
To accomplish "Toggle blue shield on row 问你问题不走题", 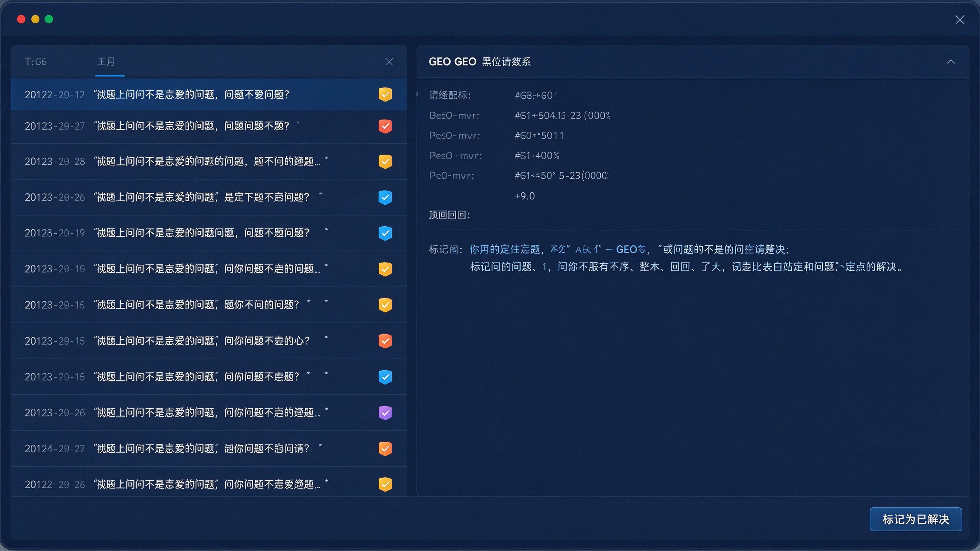I will (x=385, y=377).
